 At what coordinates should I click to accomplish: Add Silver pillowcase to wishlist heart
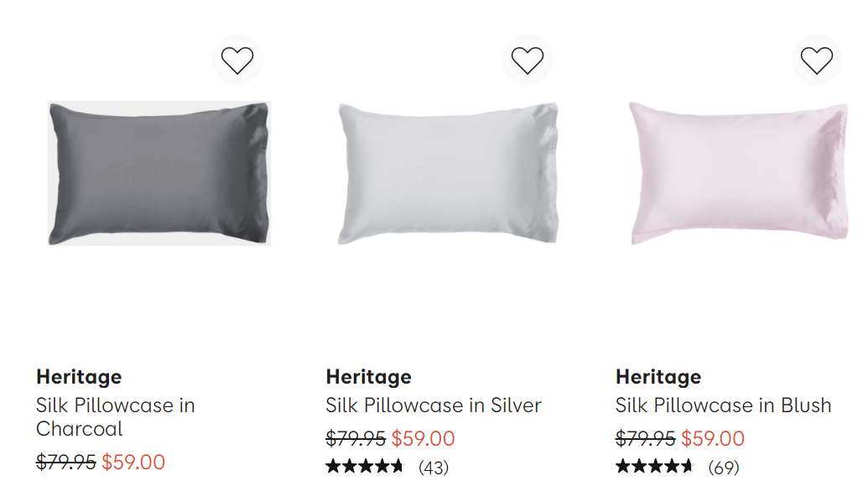click(527, 60)
